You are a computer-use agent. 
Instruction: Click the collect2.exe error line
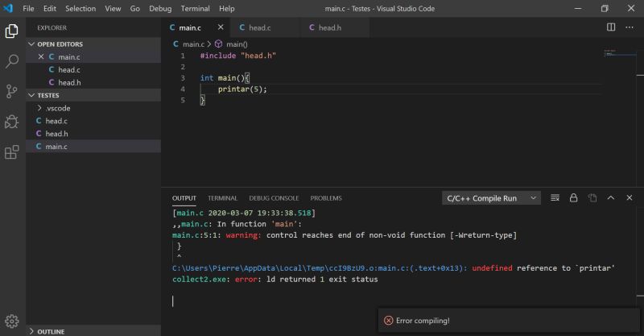275,280
